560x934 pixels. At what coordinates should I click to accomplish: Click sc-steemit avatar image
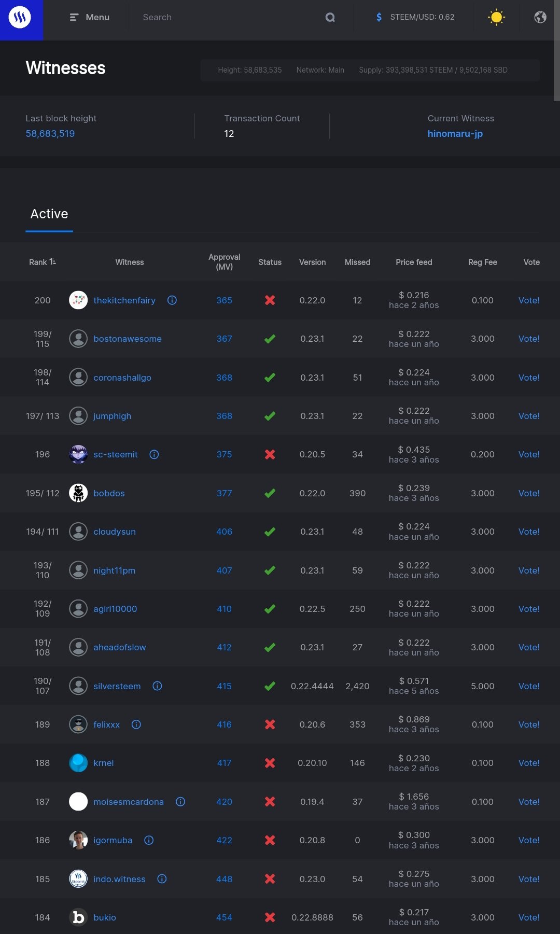(x=78, y=454)
